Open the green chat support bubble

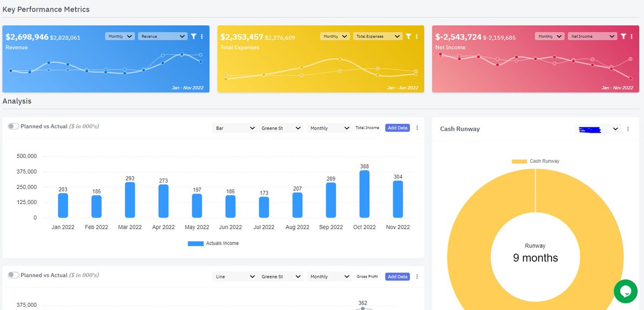(626, 291)
